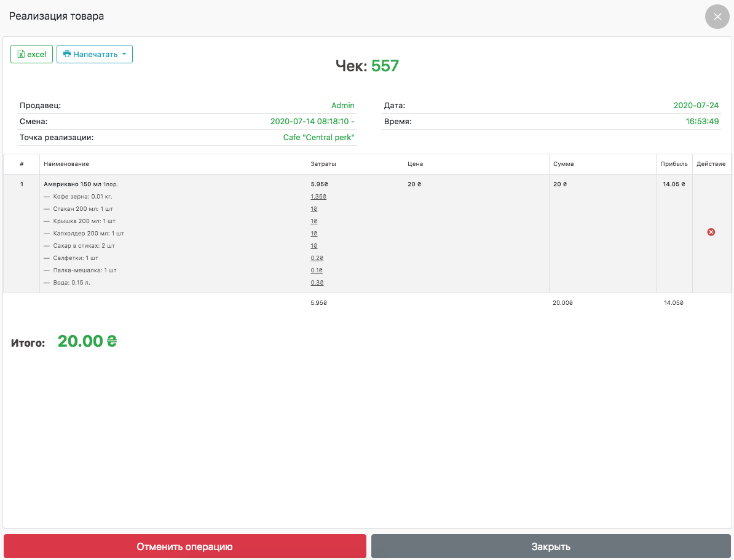Click the shift date 2020-07-14 value
The width and height of the screenshot is (734, 560).
pyautogui.click(x=312, y=122)
